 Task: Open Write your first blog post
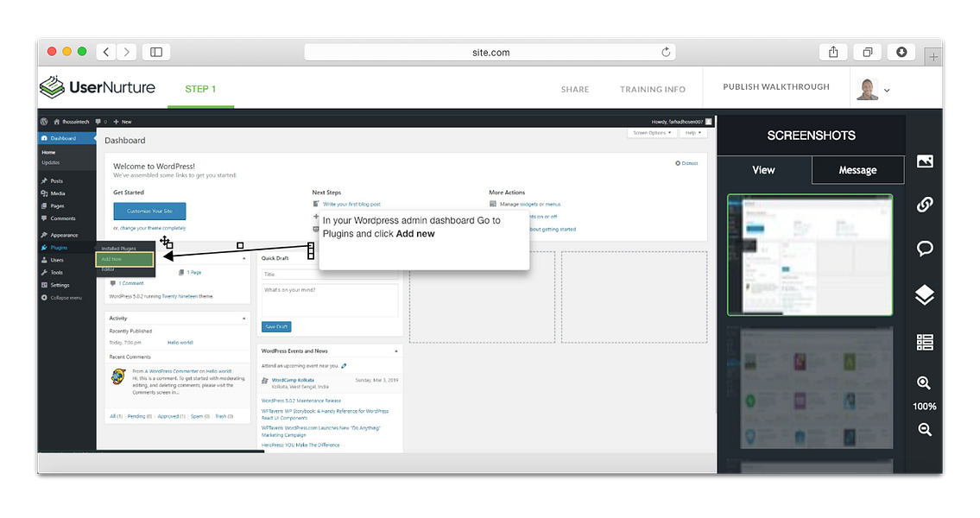point(352,205)
